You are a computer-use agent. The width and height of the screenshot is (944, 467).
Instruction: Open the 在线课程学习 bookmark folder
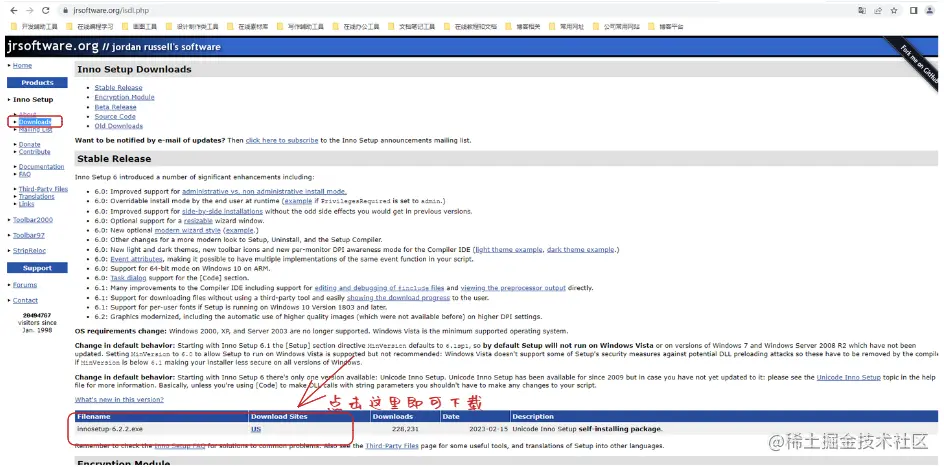[x=89, y=26]
